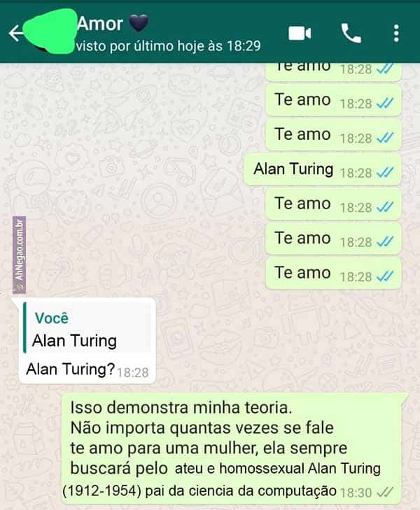Go back using the arrow icon

(15, 33)
